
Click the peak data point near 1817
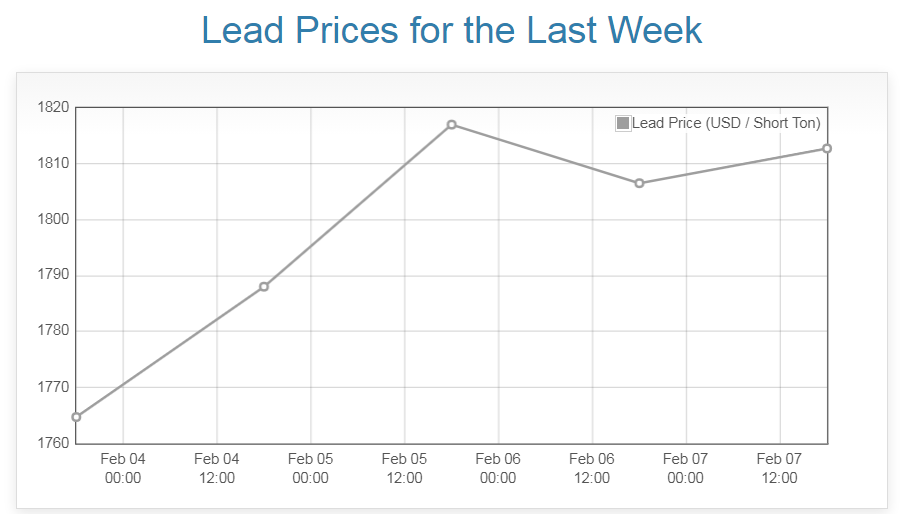coord(452,125)
